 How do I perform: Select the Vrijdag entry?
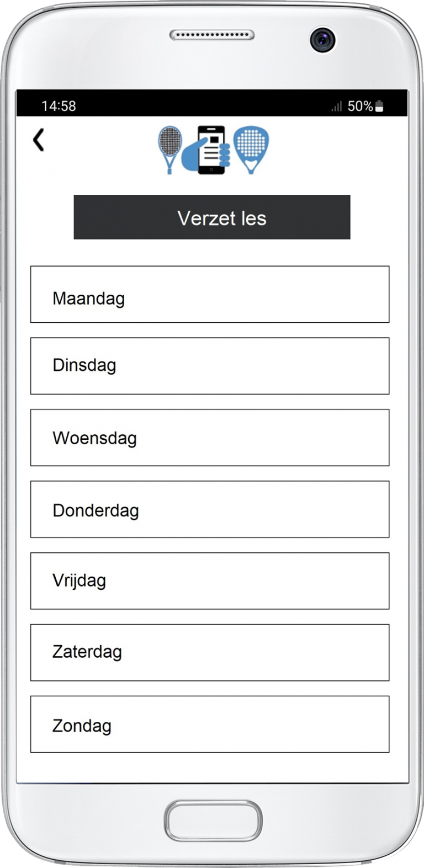[210, 581]
